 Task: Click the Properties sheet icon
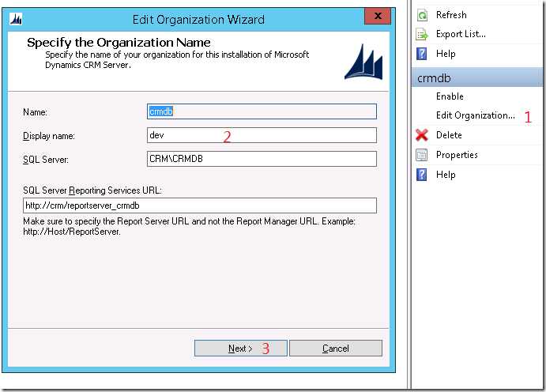click(422, 155)
